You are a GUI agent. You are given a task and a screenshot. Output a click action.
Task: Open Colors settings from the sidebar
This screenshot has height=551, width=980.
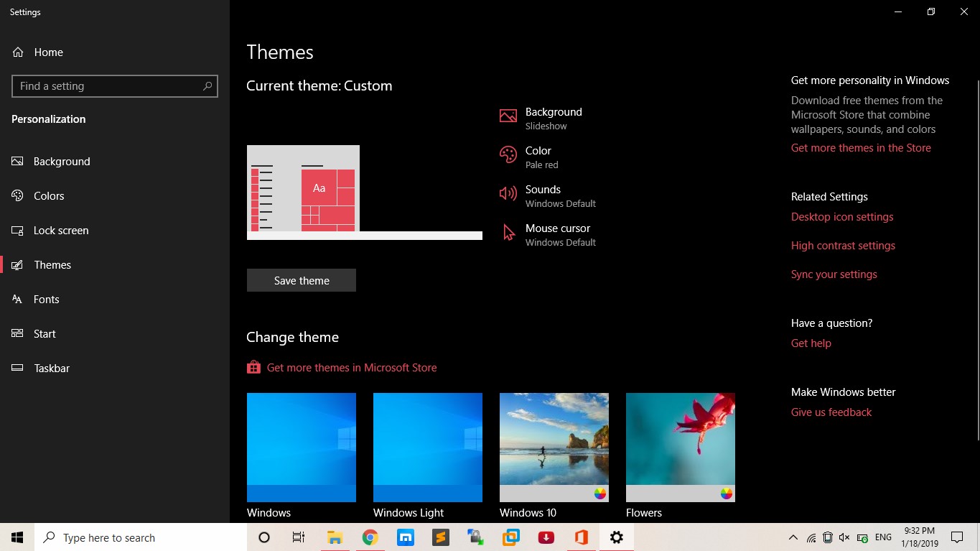pyautogui.click(x=48, y=195)
